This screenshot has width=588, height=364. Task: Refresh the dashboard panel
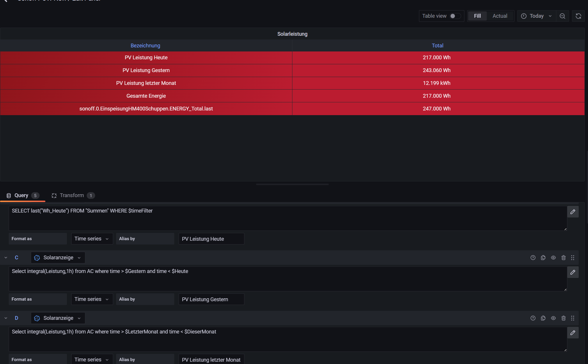pos(578,16)
